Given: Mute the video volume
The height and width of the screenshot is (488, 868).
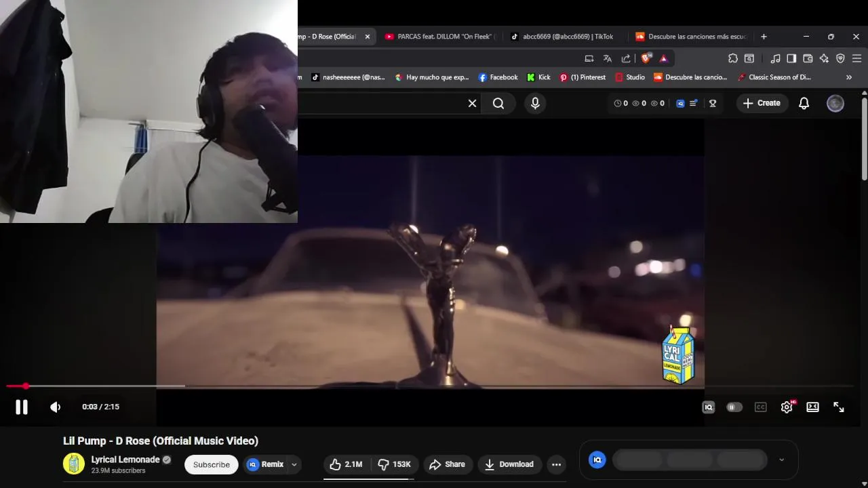Looking at the screenshot, I should [56, 407].
